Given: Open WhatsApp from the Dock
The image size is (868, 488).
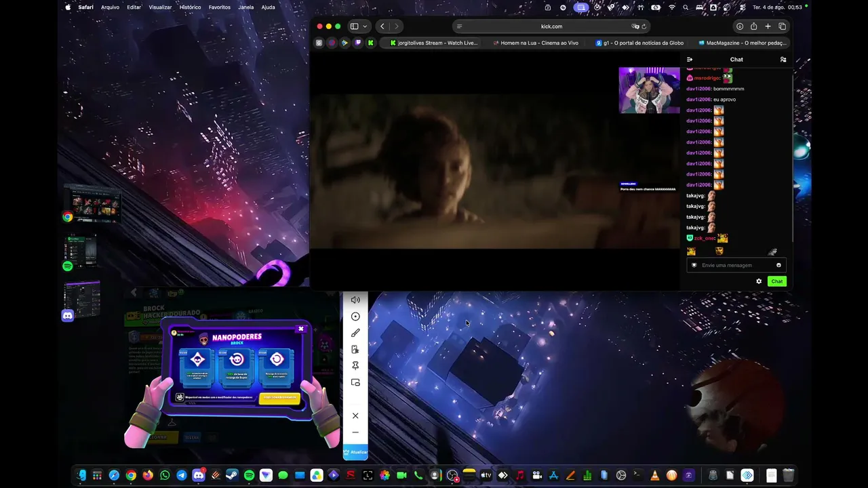Looking at the screenshot, I should (x=165, y=475).
